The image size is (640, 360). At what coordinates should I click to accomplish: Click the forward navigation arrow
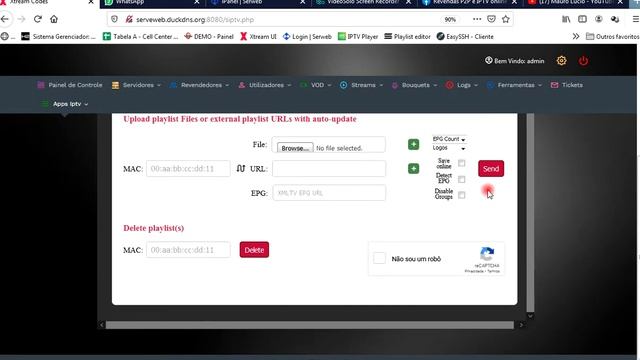pos(21,19)
